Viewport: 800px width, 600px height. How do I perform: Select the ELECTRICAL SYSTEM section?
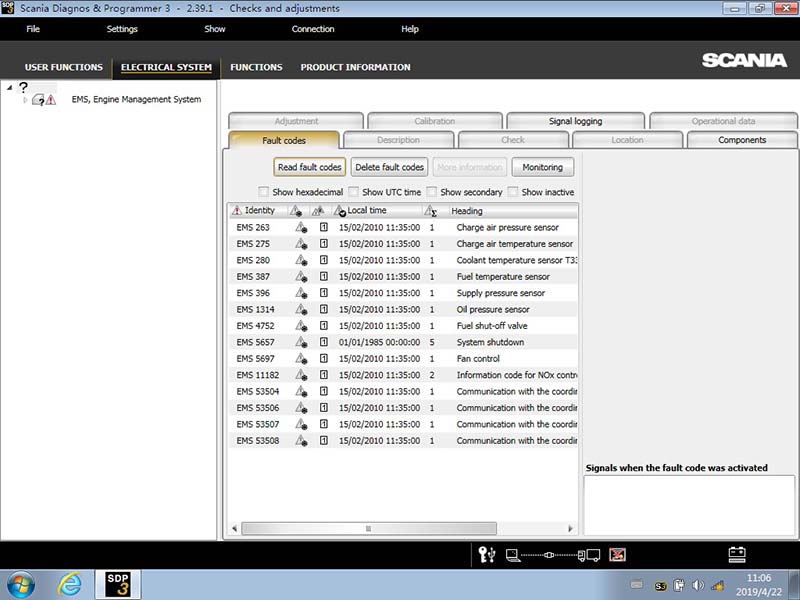166,67
